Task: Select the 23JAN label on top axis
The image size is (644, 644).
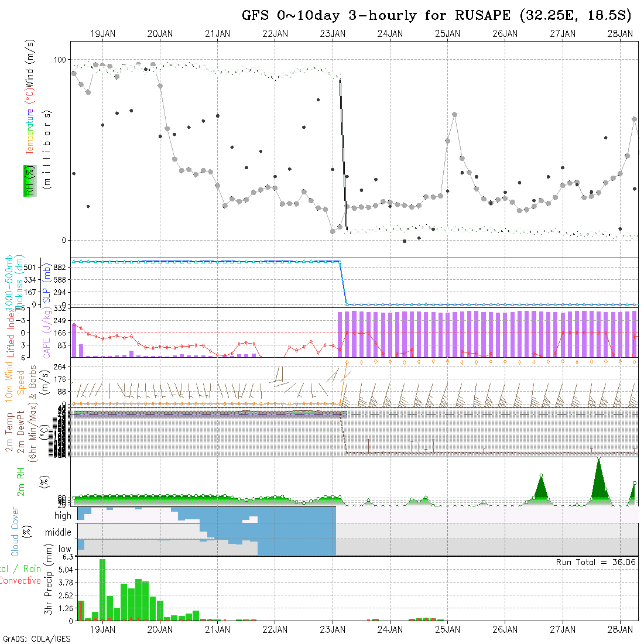Action: click(333, 34)
